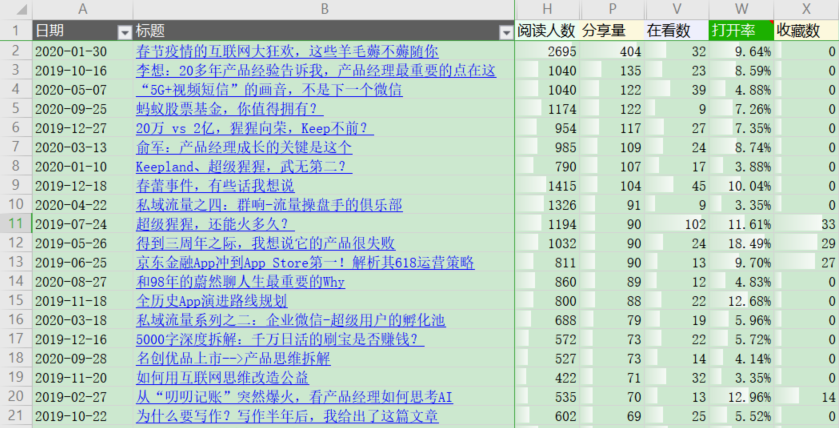This screenshot has height=428, width=839.
Task: Click the select-all corner of the sheet
Action: [x=15, y=9]
